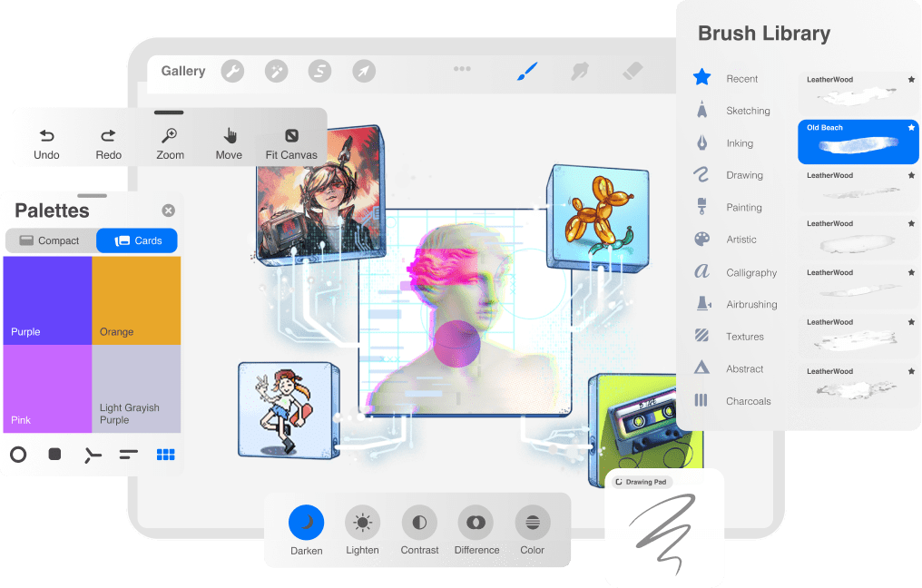The height and width of the screenshot is (588, 922).
Task: Activate the Selection S-shaped tool
Action: (319, 71)
